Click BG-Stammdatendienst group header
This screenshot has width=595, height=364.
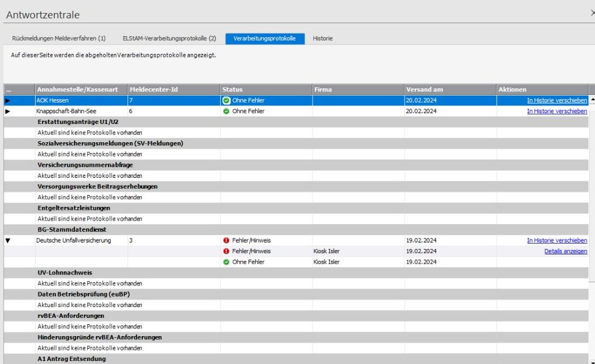(296, 230)
